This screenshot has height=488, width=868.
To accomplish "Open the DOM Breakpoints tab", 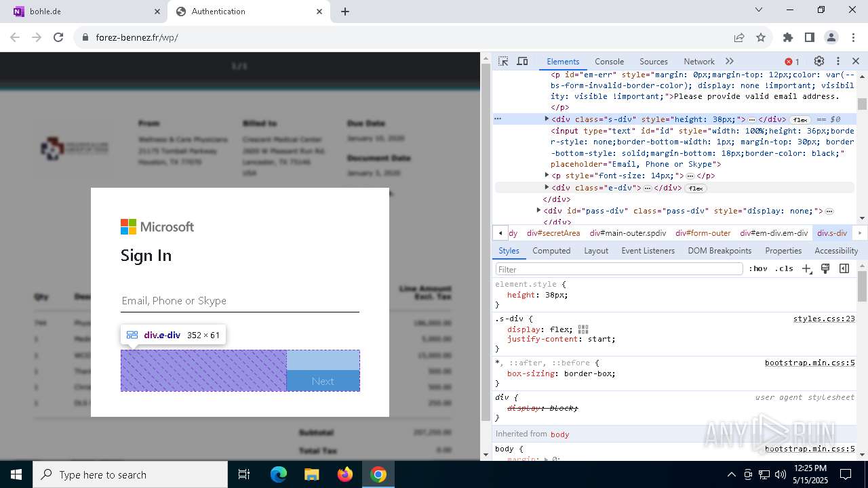I will pyautogui.click(x=719, y=250).
